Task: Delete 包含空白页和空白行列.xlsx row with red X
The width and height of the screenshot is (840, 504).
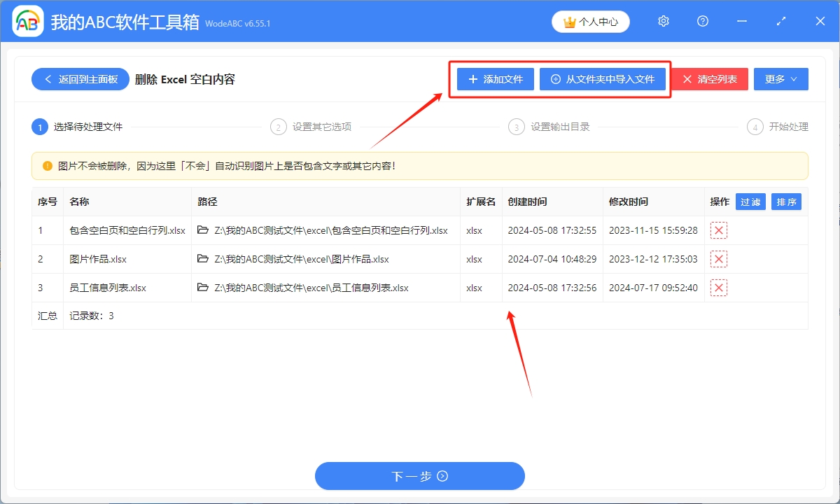Action: [718, 230]
